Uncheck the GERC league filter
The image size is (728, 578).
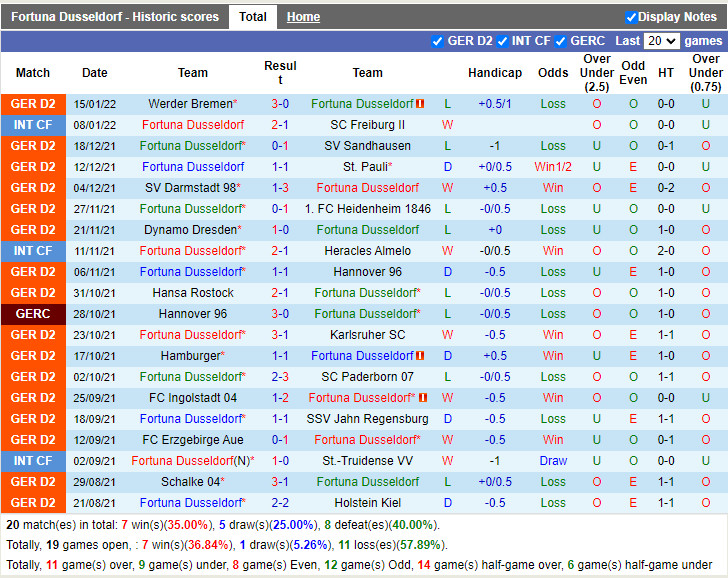click(x=560, y=41)
